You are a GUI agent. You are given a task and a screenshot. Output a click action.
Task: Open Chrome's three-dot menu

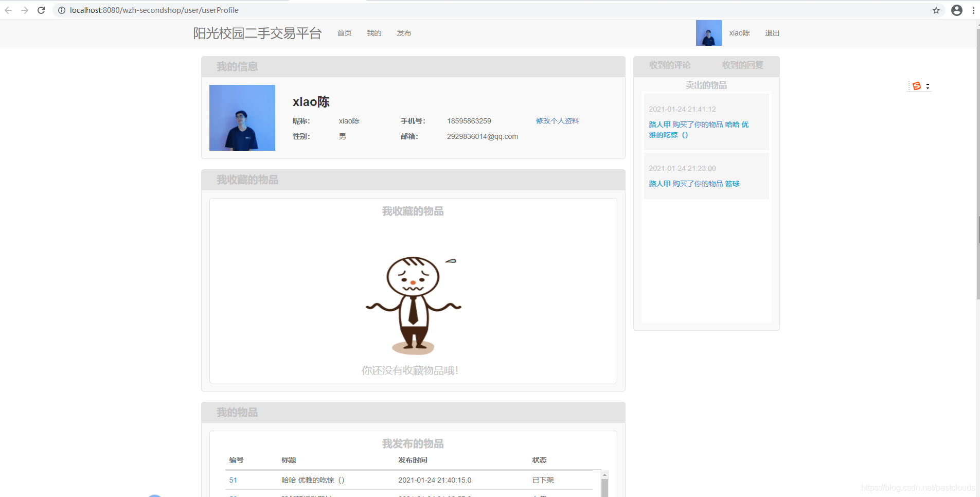(x=973, y=10)
